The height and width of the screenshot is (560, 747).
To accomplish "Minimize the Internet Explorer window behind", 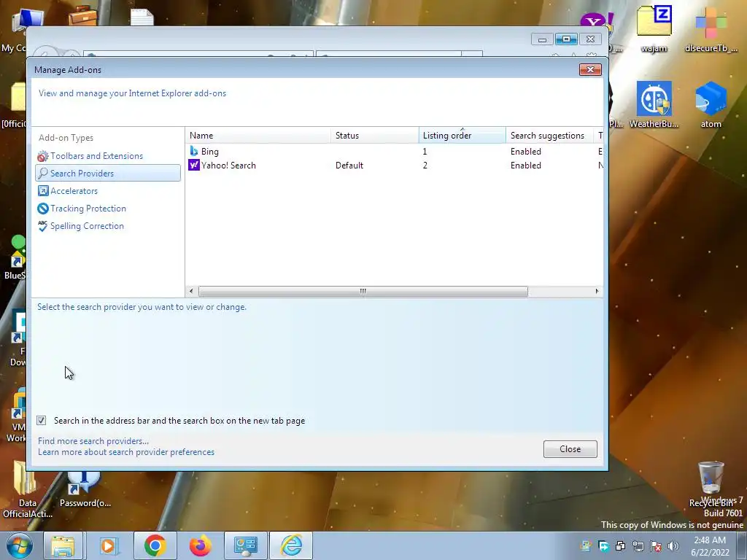I will (x=542, y=39).
